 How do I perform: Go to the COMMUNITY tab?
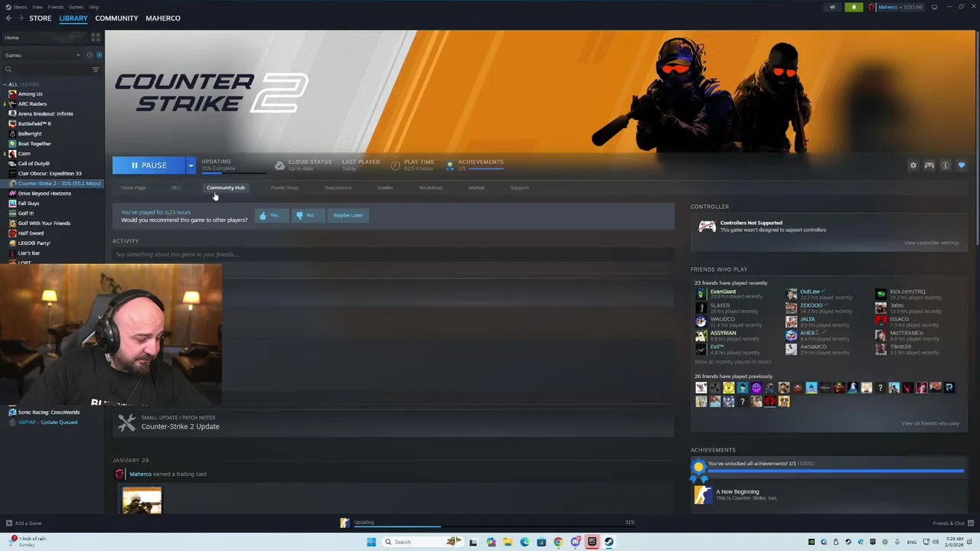pyautogui.click(x=116, y=18)
